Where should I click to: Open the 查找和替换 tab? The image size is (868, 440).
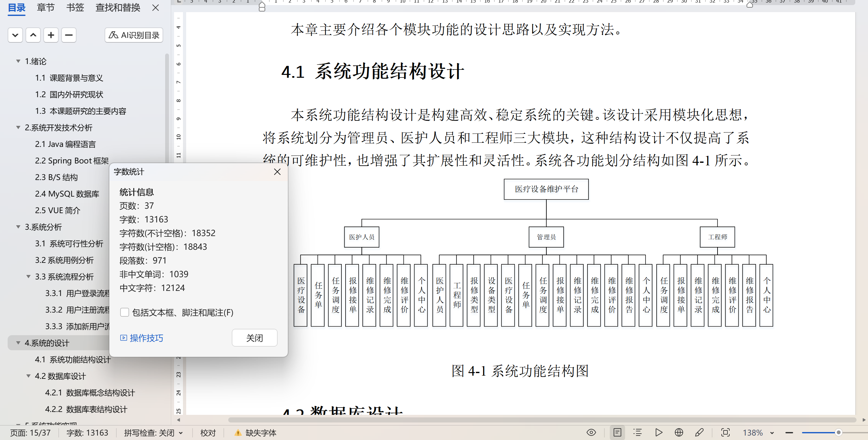(118, 7)
